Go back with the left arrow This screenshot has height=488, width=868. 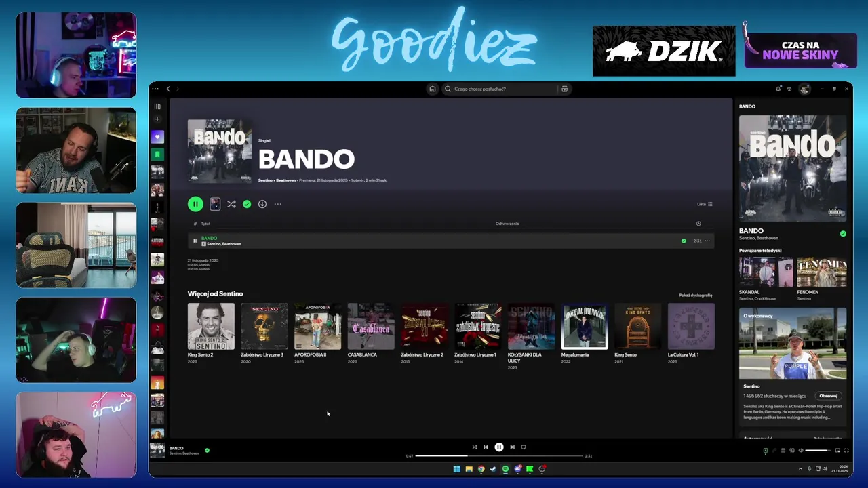tap(168, 89)
